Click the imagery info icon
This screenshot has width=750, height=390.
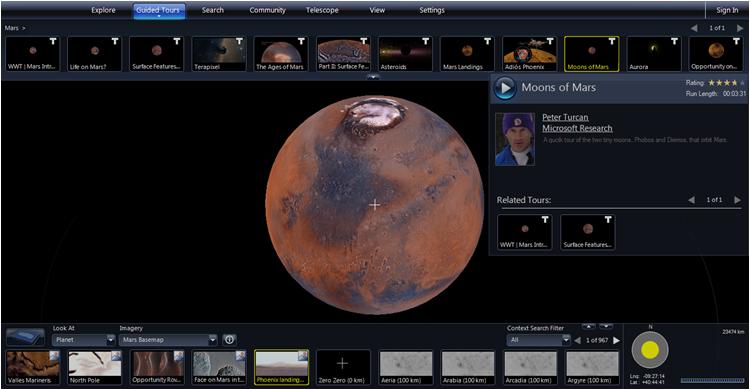pos(230,340)
